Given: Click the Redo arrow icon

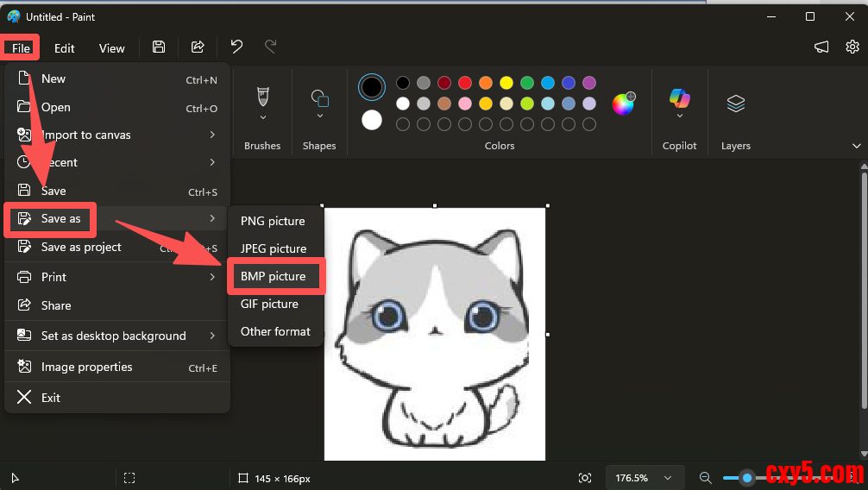Looking at the screenshot, I should tap(270, 47).
